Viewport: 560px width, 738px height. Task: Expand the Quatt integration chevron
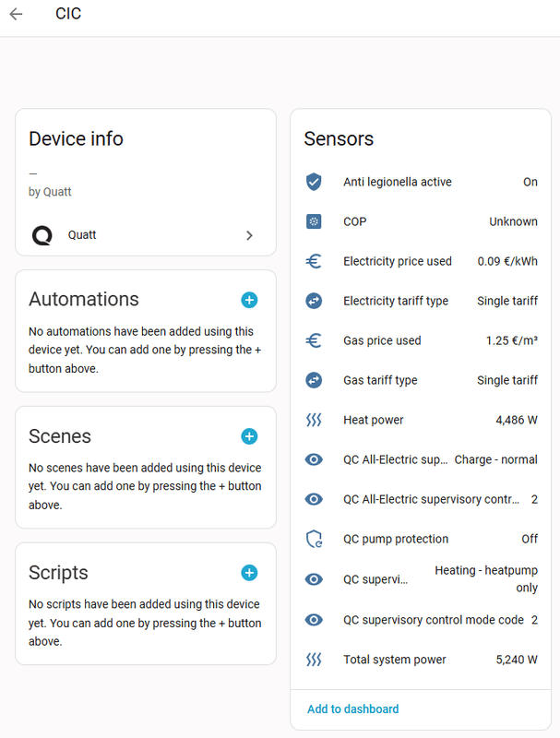click(249, 235)
